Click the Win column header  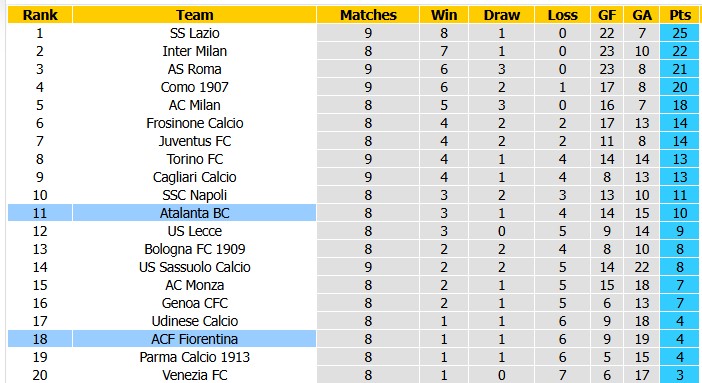(x=444, y=15)
